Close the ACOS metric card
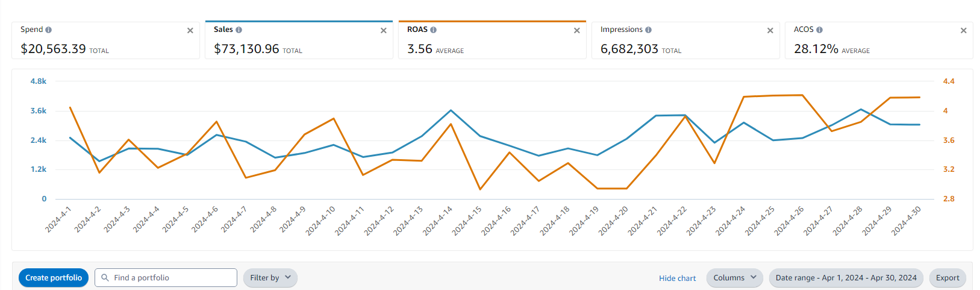 coord(964,30)
